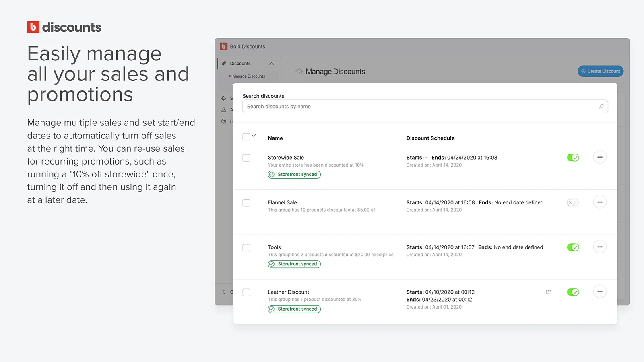
Task: Click Storefront synced badge under Storewide Sale
Action: [294, 175]
